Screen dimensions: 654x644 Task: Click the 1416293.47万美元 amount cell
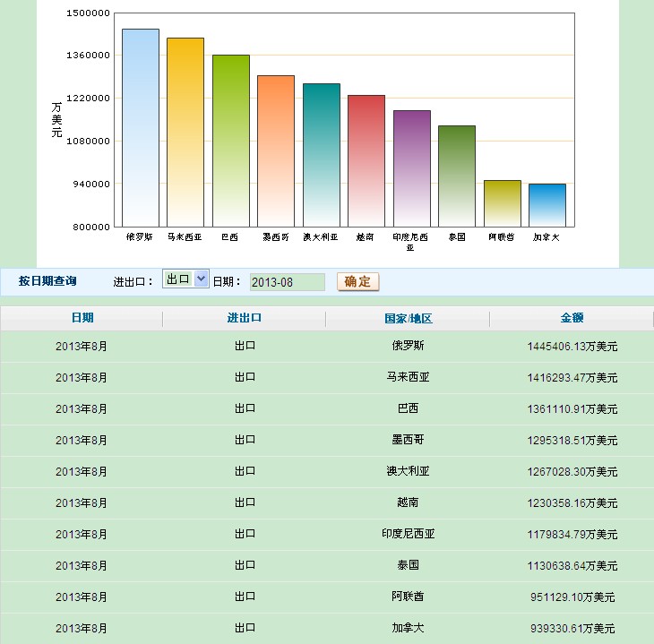pyautogui.click(x=572, y=377)
